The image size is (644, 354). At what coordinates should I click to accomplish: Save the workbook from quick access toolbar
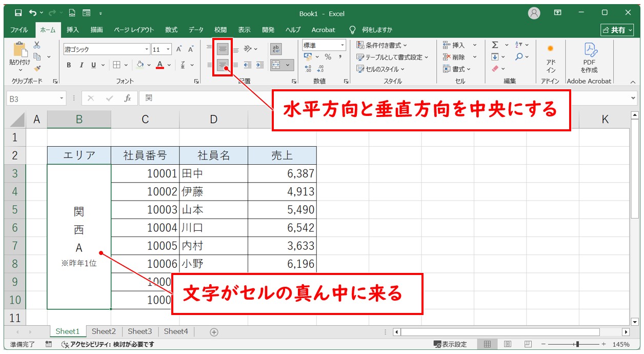point(18,13)
